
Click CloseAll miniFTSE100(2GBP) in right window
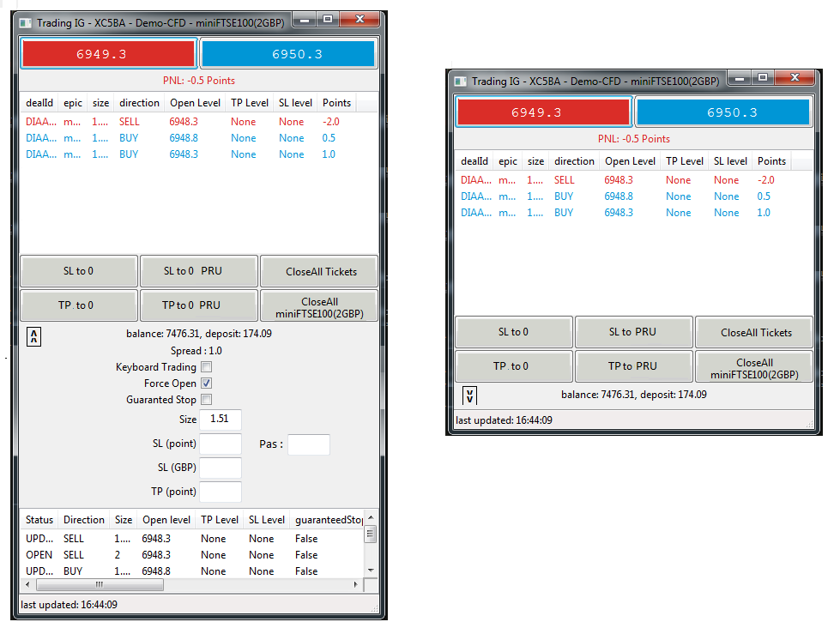pos(754,367)
